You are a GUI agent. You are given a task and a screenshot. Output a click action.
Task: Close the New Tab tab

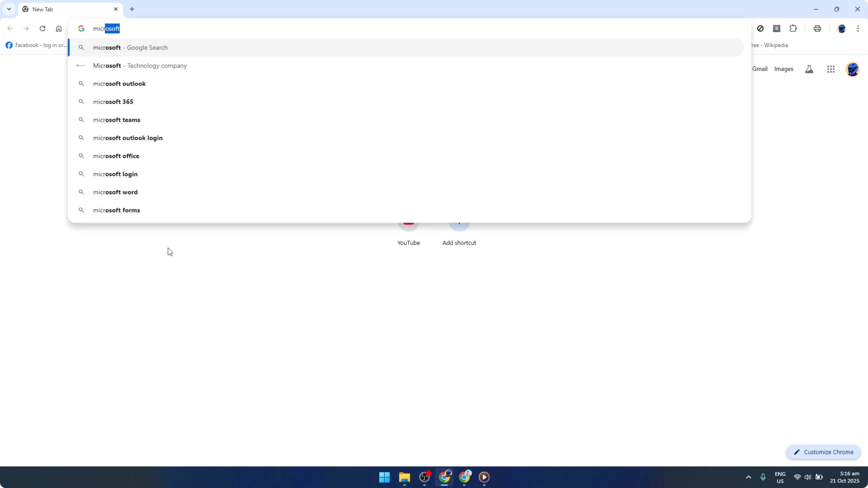(x=116, y=9)
